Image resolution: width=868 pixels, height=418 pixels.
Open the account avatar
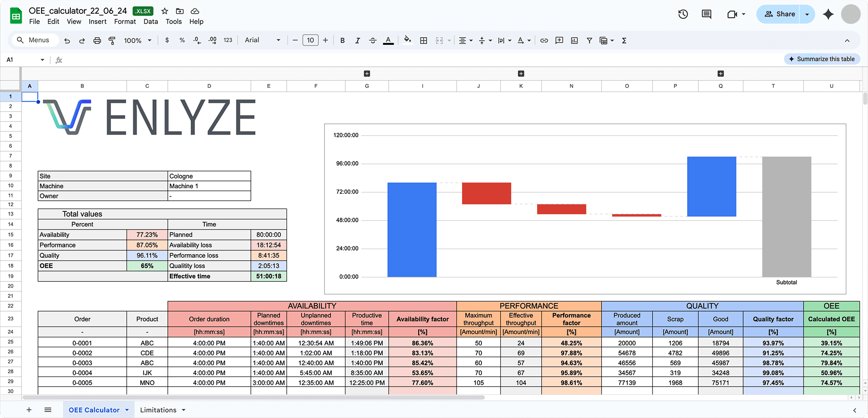point(851,14)
